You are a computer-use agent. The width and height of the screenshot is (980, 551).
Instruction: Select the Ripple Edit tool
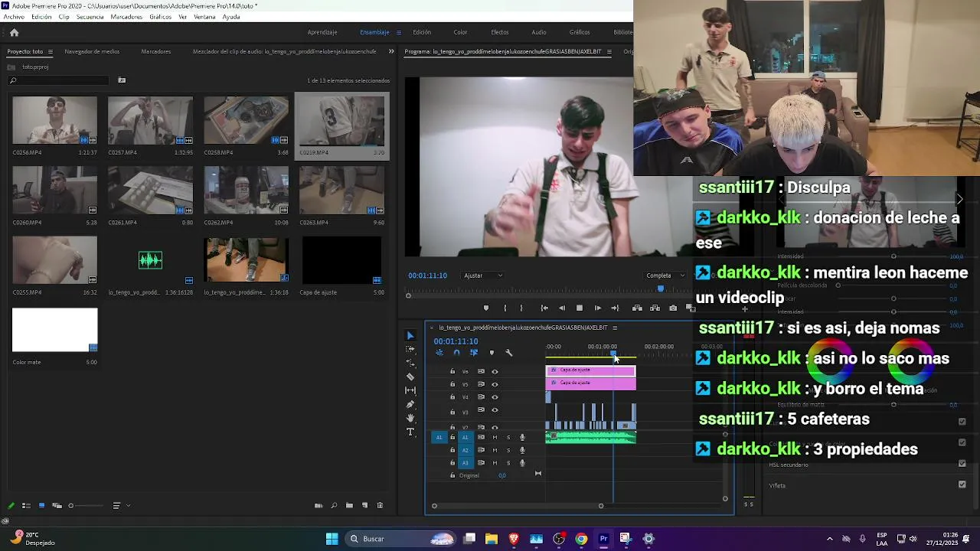tap(410, 363)
